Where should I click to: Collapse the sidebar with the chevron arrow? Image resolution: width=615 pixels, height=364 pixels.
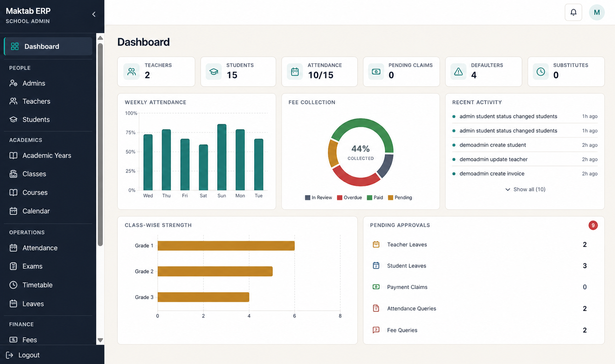click(x=94, y=14)
